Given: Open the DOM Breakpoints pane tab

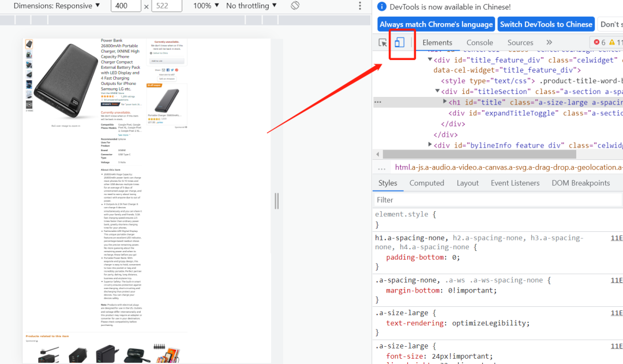Looking at the screenshot, I should click(x=580, y=183).
